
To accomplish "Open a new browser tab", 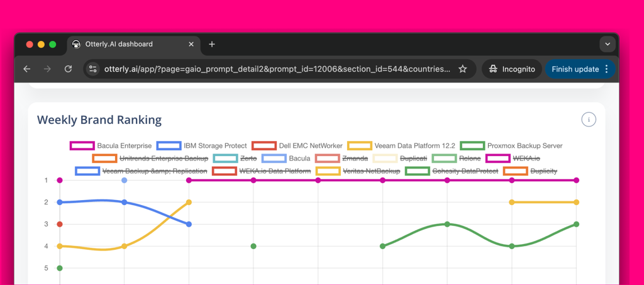I will click(212, 44).
